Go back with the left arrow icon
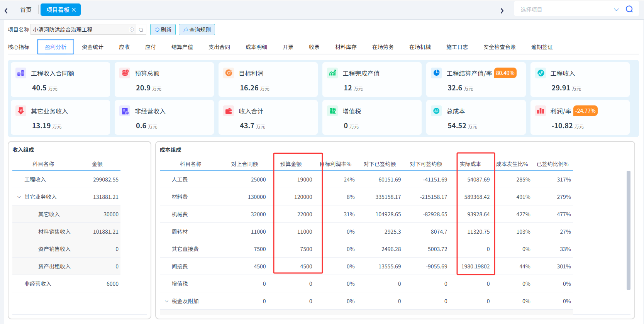Screen dimensions: 644x324 6,11
